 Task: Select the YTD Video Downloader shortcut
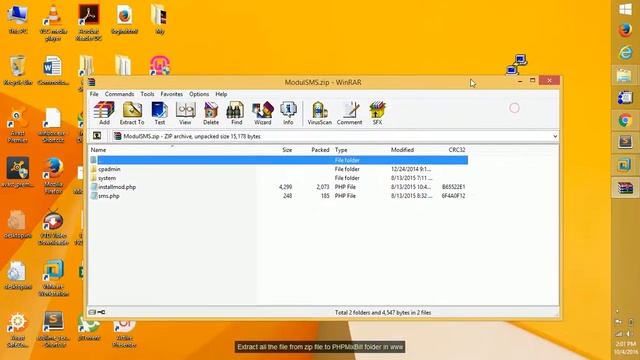pos(53,227)
